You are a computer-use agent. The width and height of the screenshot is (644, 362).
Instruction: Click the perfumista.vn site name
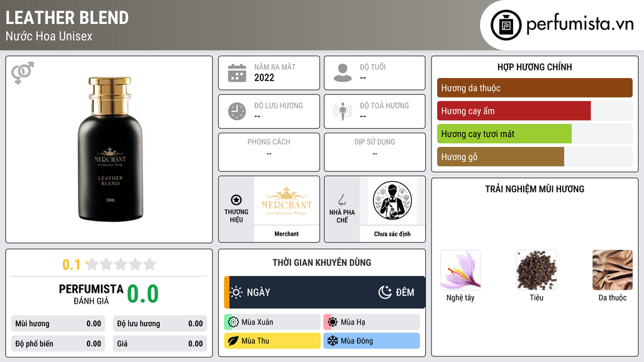tap(580, 25)
